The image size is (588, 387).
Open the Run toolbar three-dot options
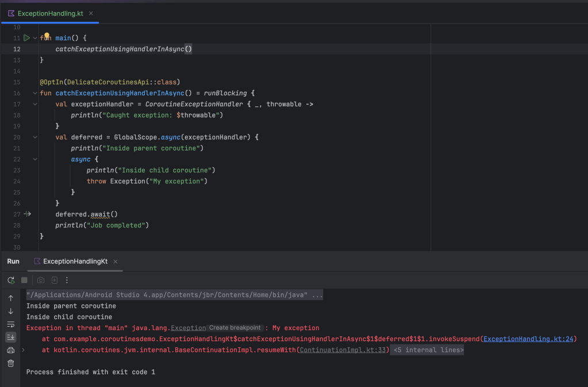pos(67,280)
